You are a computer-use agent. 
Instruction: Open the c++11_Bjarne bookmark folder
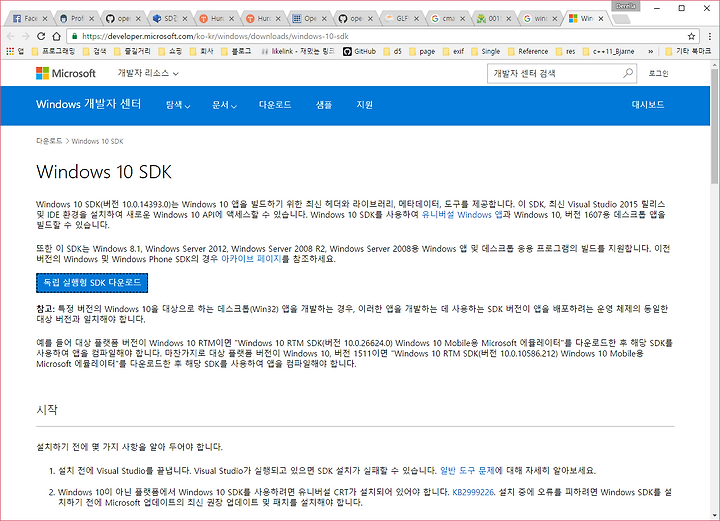click(608, 51)
